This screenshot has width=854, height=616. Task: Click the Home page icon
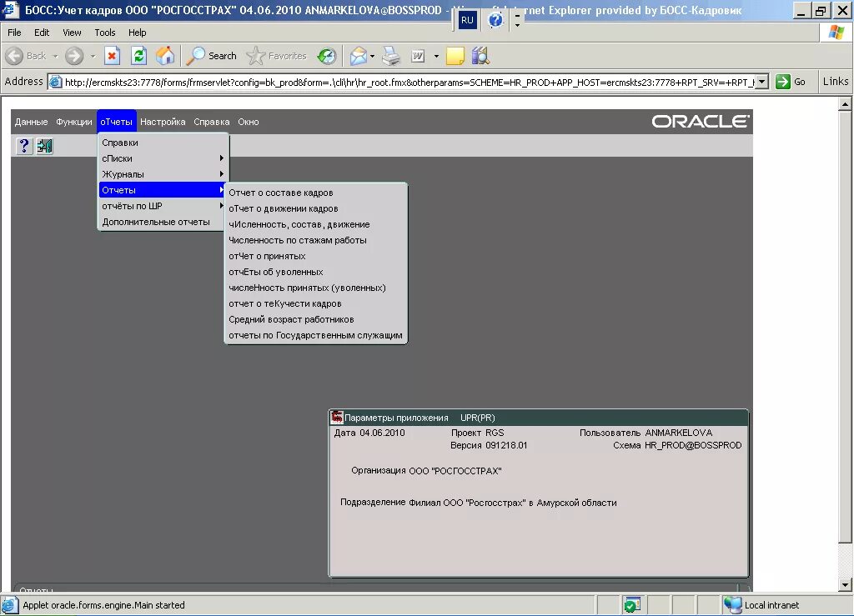165,56
